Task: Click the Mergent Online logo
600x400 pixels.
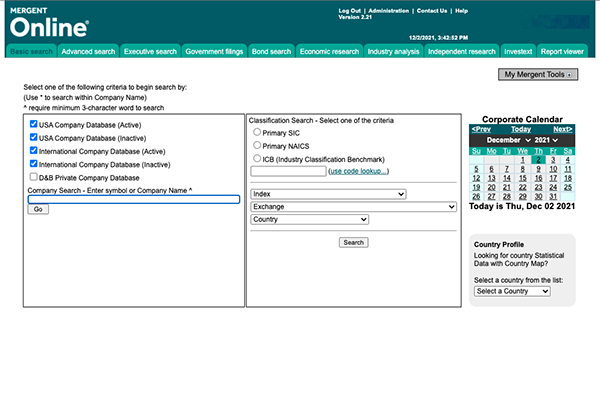Action: [x=49, y=23]
